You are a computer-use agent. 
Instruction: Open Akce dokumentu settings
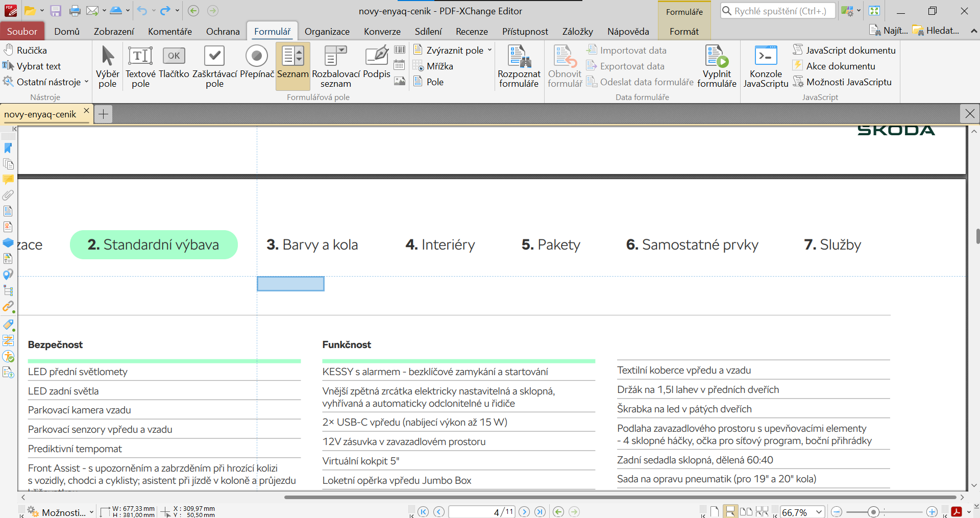834,66
